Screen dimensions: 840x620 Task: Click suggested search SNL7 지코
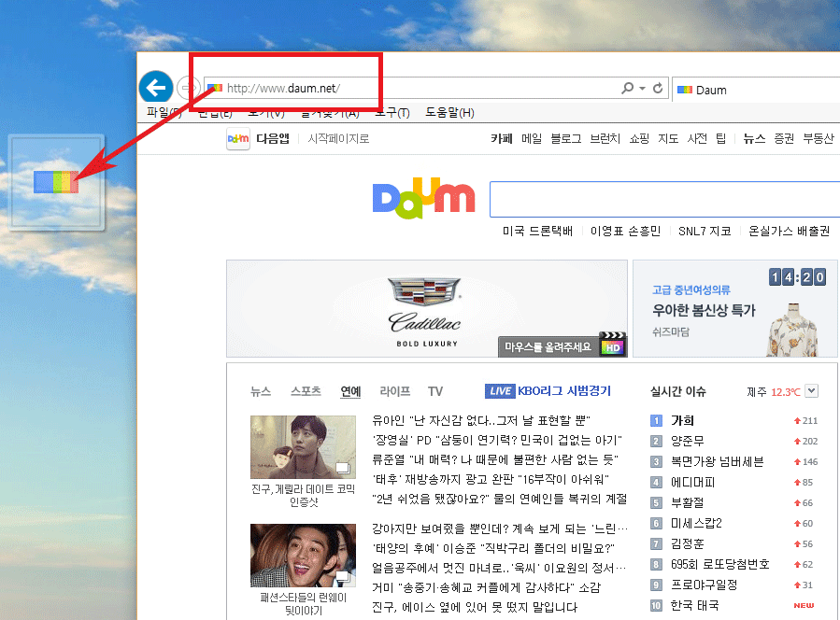705,231
